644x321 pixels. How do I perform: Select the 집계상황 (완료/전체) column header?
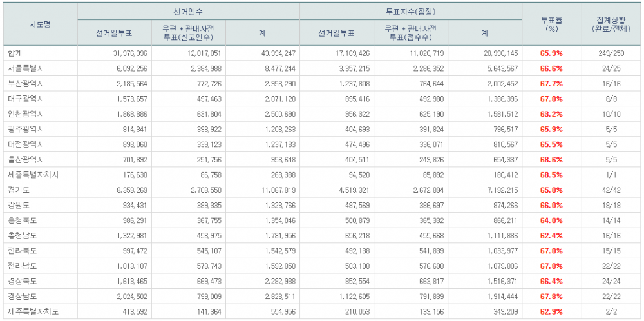coord(610,24)
